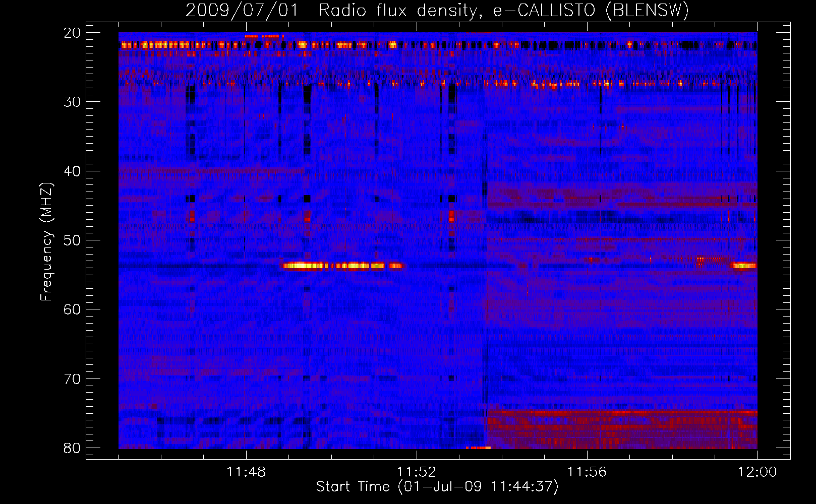Viewport: 816px width, 504px height.
Task: Select the 12:00 time tick label
Action: (x=757, y=472)
